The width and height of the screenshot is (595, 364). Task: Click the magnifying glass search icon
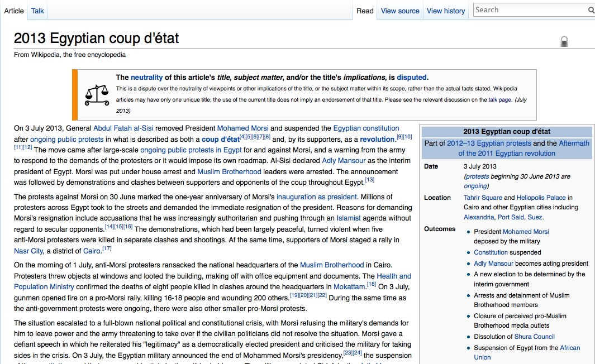(591, 10)
